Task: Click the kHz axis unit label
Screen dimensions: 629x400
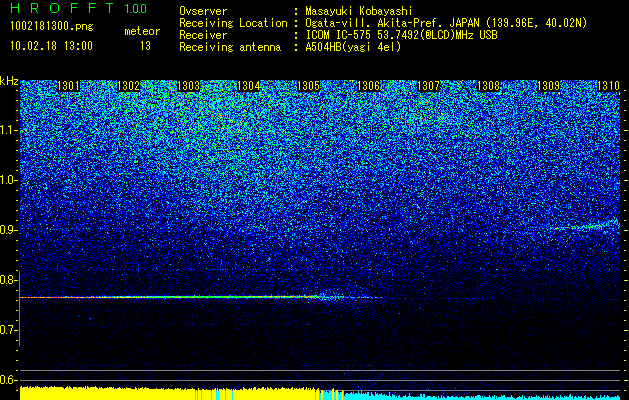Action: (9, 81)
